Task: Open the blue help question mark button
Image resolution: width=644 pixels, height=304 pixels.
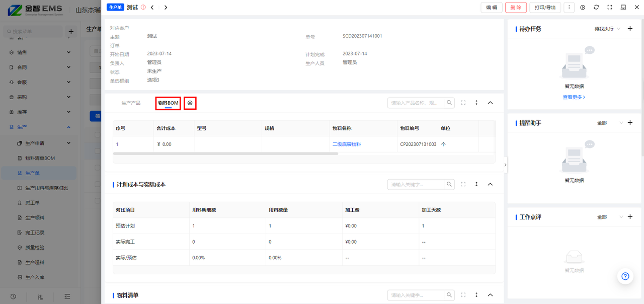Action: coord(625,276)
